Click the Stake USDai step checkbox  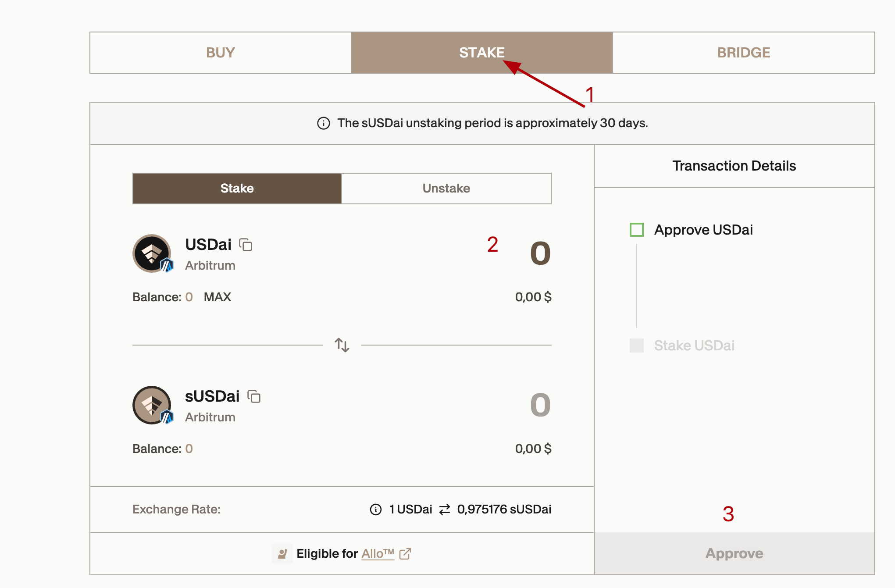[x=637, y=346]
